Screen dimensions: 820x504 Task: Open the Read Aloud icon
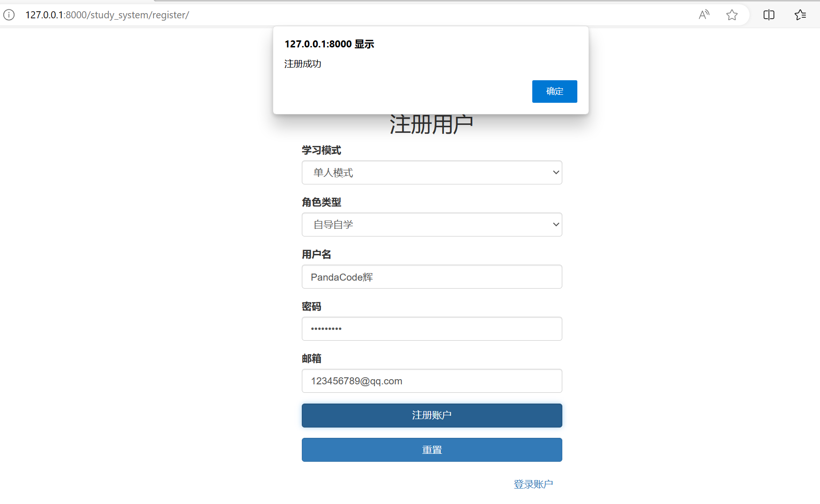click(x=704, y=15)
